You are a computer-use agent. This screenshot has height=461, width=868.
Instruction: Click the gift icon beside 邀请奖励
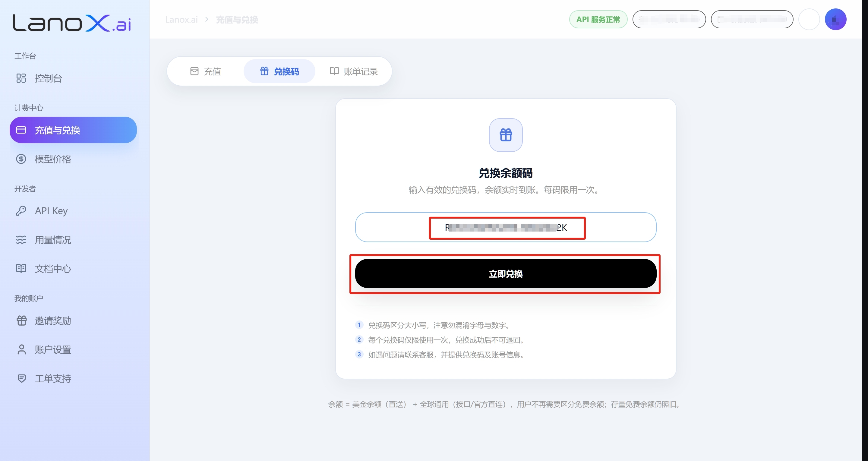coord(22,320)
